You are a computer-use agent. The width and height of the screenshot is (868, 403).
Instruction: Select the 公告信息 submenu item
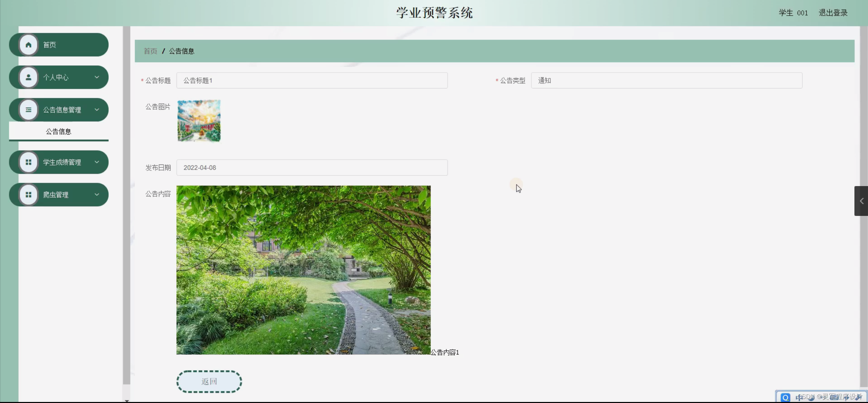click(58, 132)
